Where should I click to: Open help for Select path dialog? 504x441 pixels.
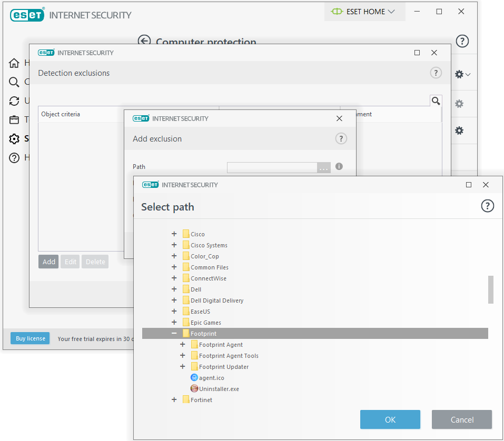[487, 206]
